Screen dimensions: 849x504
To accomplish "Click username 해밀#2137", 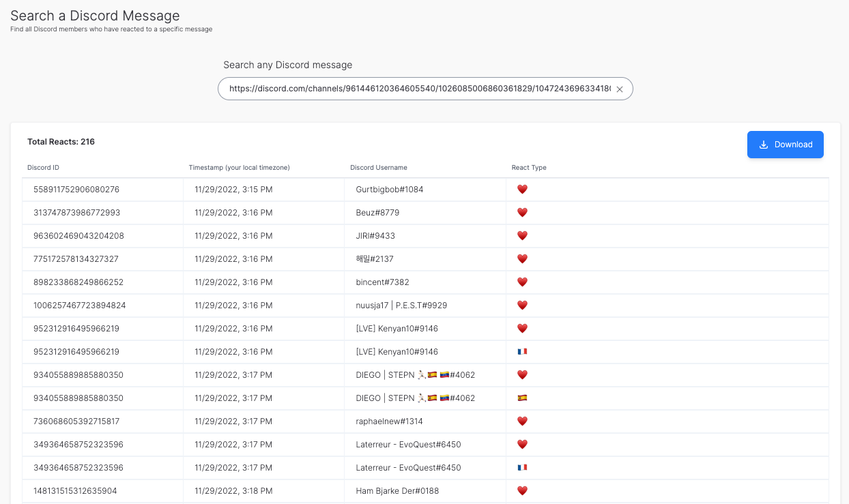I will click(375, 259).
